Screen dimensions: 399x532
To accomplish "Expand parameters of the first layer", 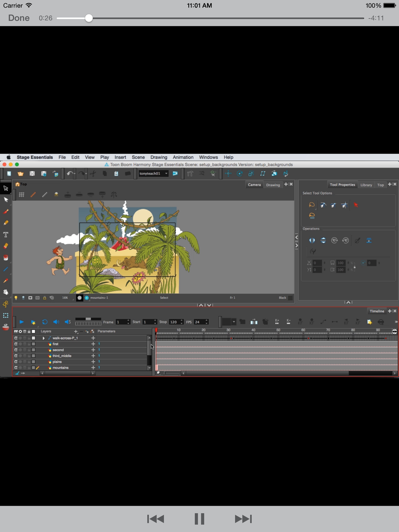I will coord(93,344).
